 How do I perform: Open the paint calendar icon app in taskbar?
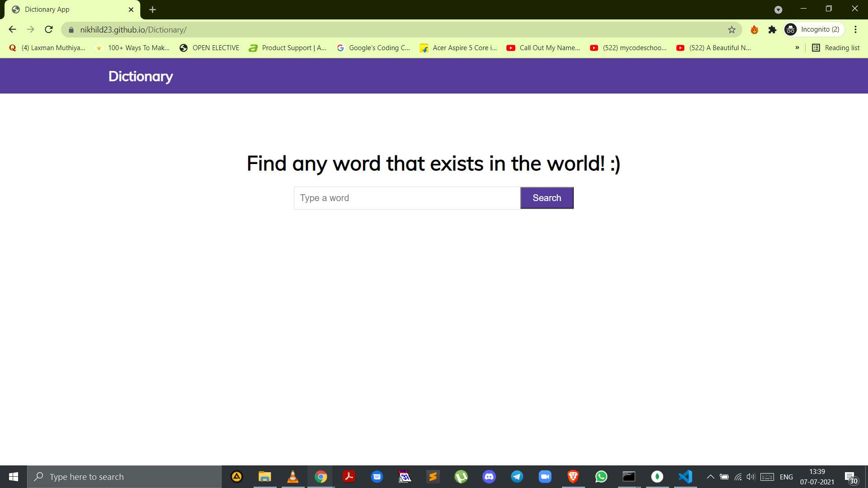pos(405,477)
